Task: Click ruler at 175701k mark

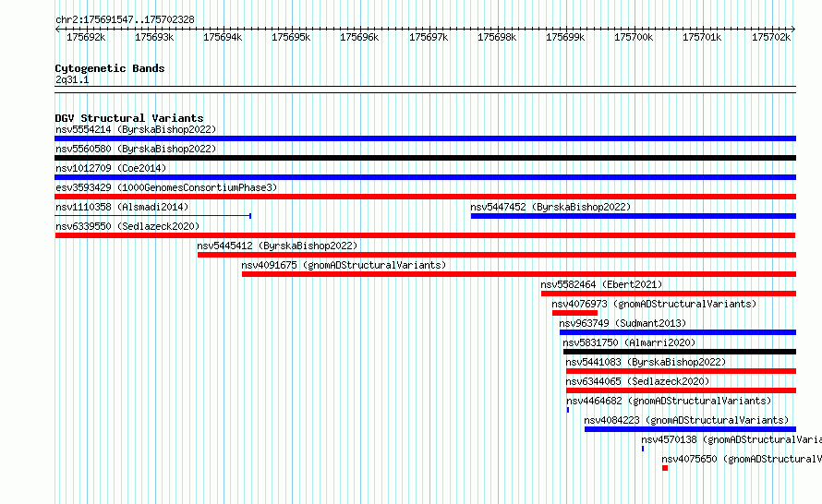Action: (x=702, y=37)
